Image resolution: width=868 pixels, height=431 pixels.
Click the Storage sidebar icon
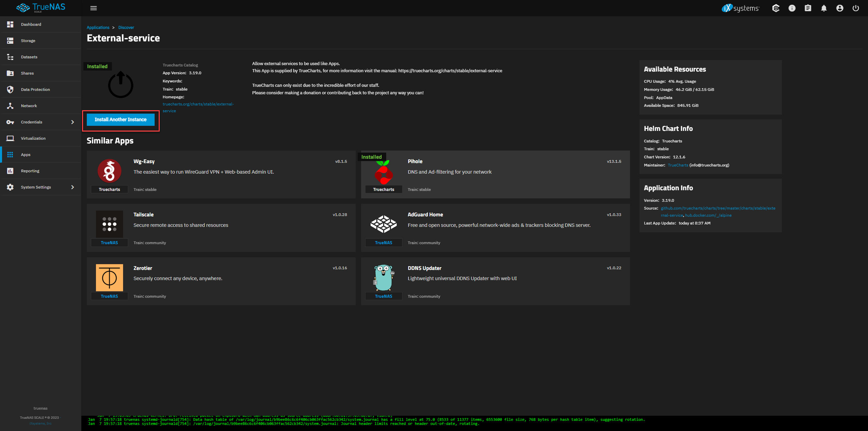tap(10, 41)
